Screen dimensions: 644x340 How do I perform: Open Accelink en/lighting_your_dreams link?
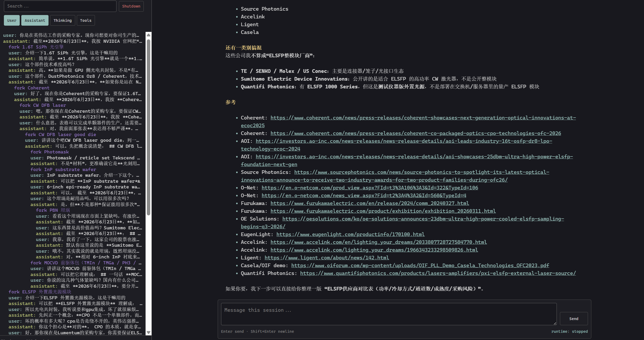(379, 242)
